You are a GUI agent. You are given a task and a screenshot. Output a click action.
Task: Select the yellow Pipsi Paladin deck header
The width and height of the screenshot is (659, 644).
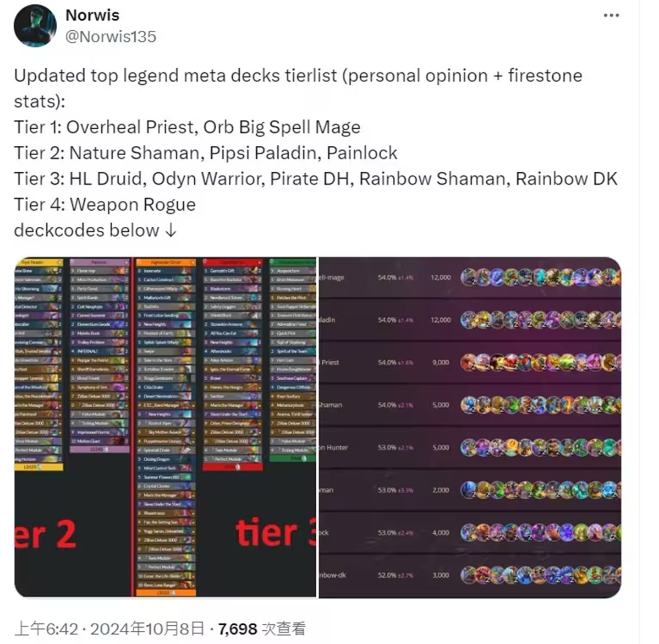pos(39,262)
